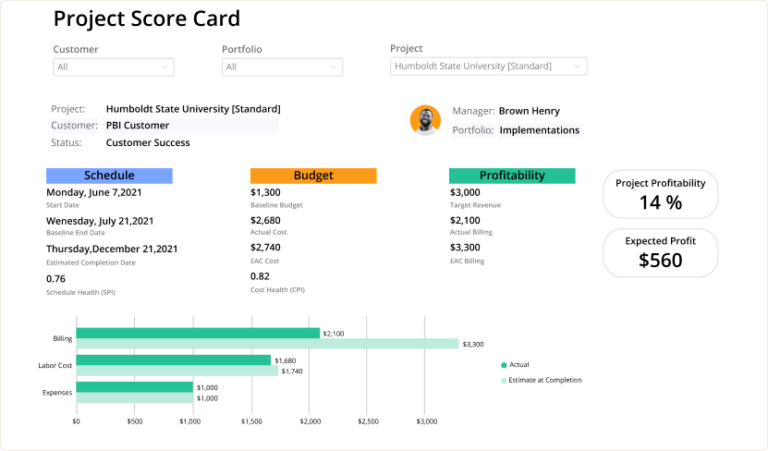Click the Billing actual bar at $2,100
Screen dimensions: 768x451
coord(198,333)
